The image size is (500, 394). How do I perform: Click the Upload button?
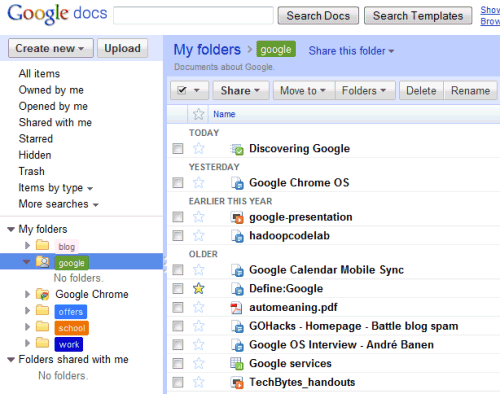pyautogui.click(x=122, y=48)
